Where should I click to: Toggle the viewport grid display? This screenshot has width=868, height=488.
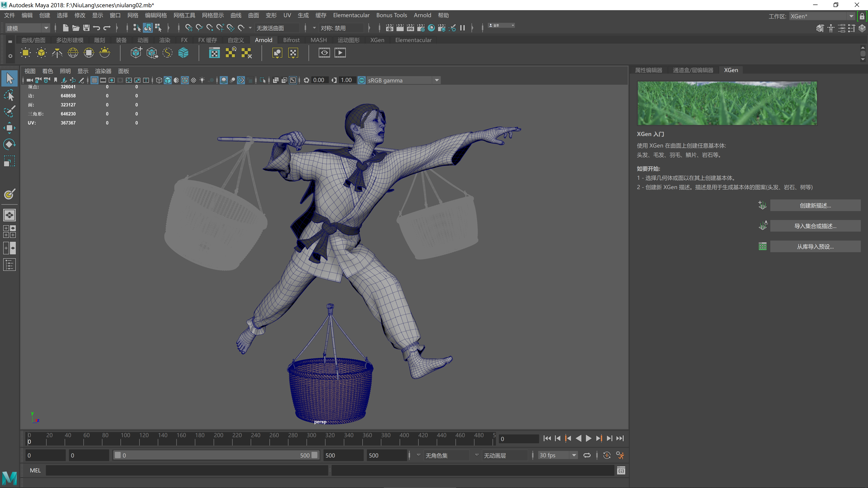(x=94, y=80)
